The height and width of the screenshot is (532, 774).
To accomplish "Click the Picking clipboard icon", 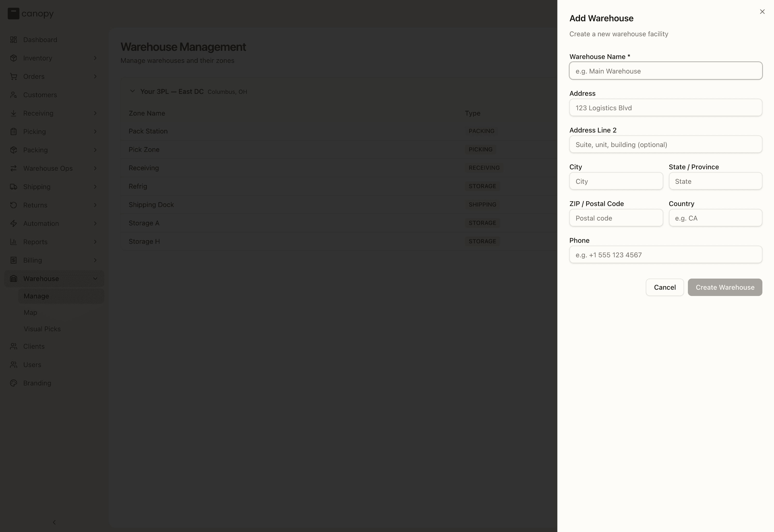I will pyautogui.click(x=13, y=131).
